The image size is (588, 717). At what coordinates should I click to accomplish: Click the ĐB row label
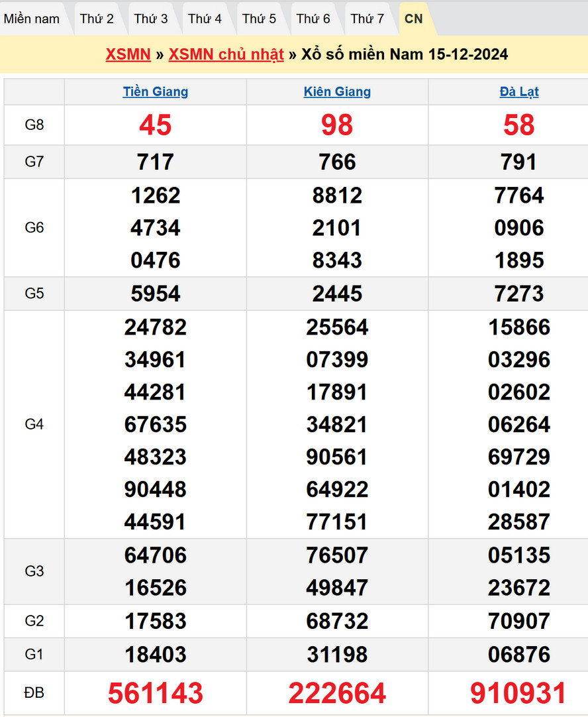tap(34, 693)
